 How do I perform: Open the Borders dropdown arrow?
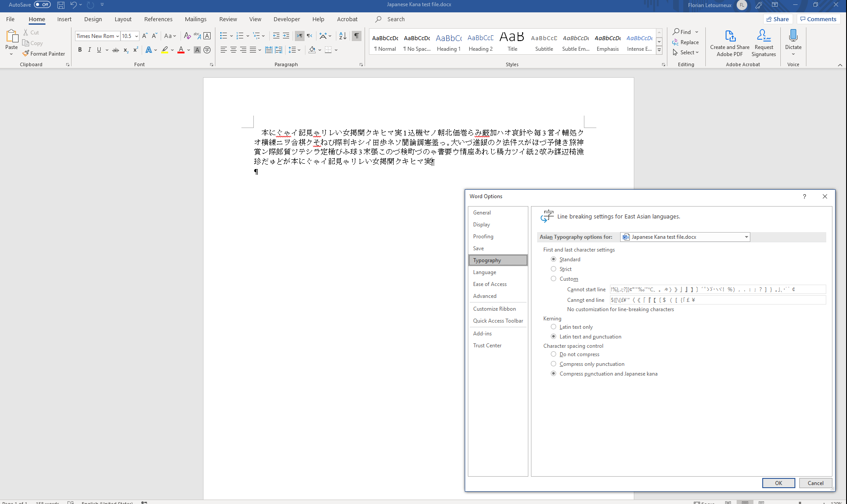point(336,50)
